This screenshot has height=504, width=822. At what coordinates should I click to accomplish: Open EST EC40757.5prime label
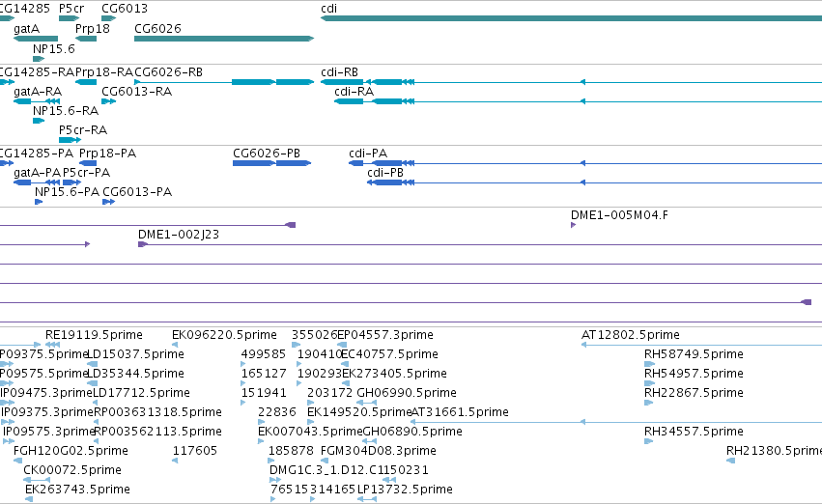pyautogui.click(x=389, y=354)
